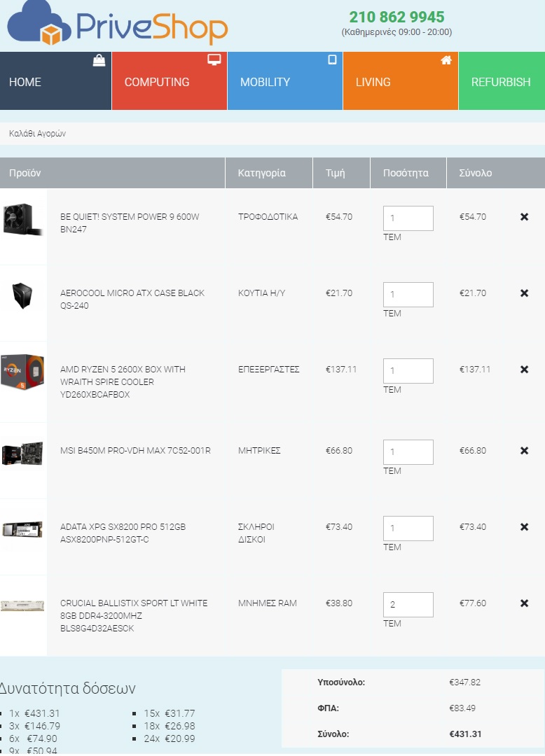Image resolution: width=545 pixels, height=756 pixels.
Task: Click the ΦΠΑ value €83.49
Action: click(x=462, y=708)
